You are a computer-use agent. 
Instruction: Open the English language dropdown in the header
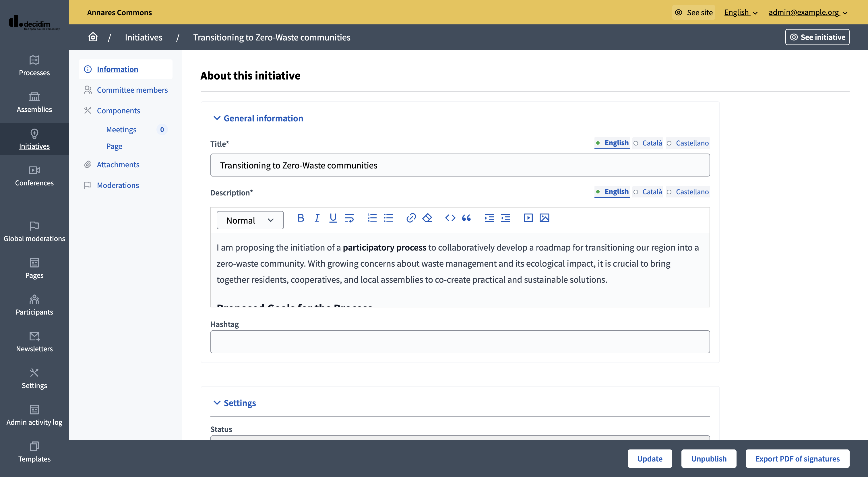740,12
